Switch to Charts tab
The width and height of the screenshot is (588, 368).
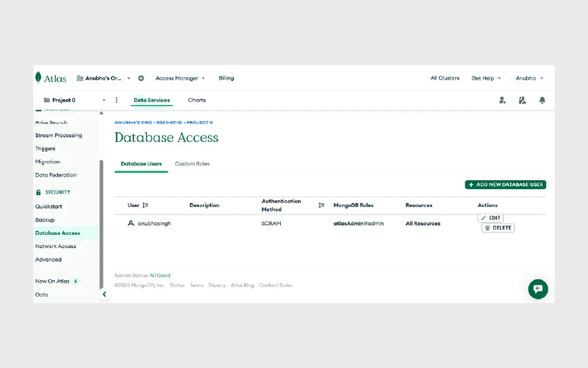(197, 100)
